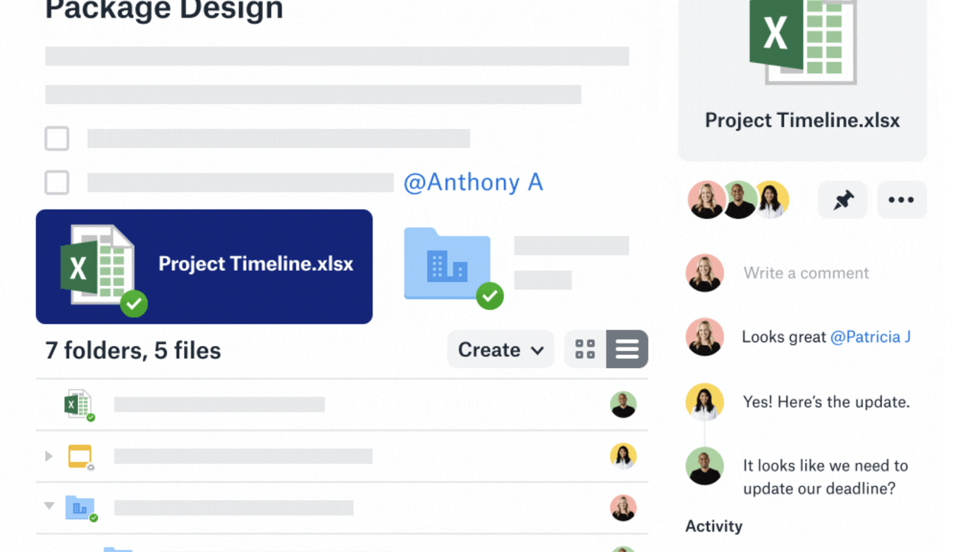This screenshot has width=980, height=552.
Task: Switch to grid view
Action: [x=585, y=350]
